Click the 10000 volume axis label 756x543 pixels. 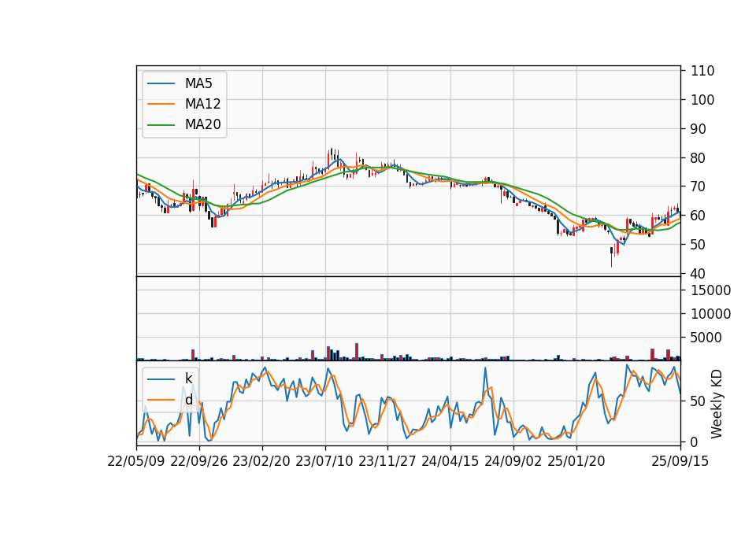click(x=710, y=314)
